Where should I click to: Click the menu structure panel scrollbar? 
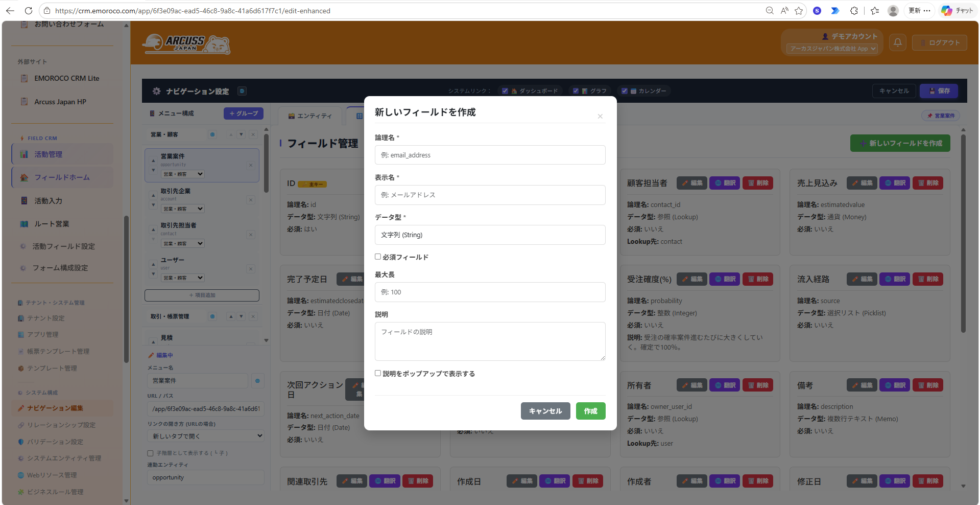point(266,164)
